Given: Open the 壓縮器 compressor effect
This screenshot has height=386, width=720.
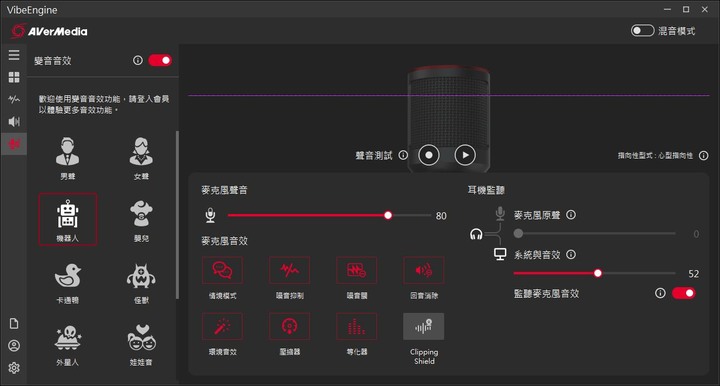Looking at the screenshot, I should click(x=289, y=326).
